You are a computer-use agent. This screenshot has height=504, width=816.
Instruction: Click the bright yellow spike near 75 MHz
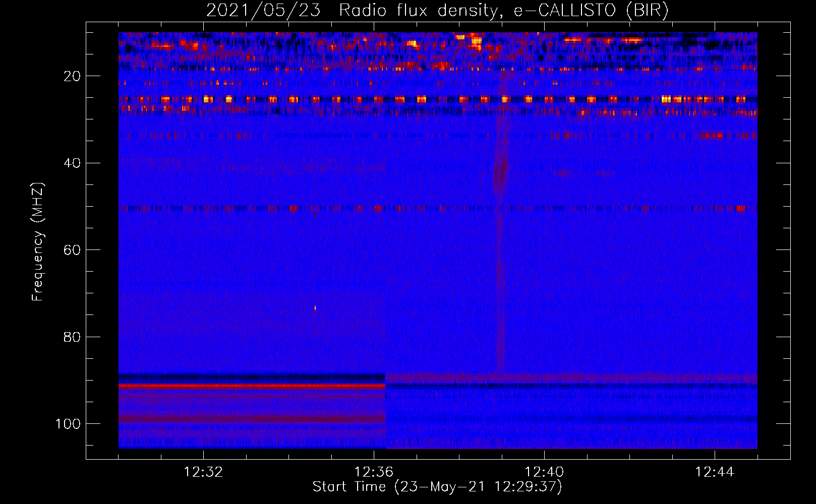(315, 308)
